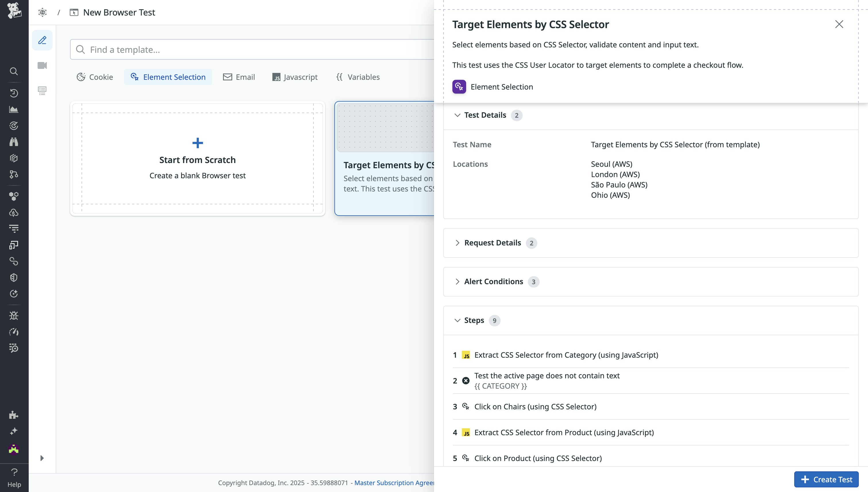868x492 pixels.
Task: Choose the Variables template filter
Action: coord(358,77)
